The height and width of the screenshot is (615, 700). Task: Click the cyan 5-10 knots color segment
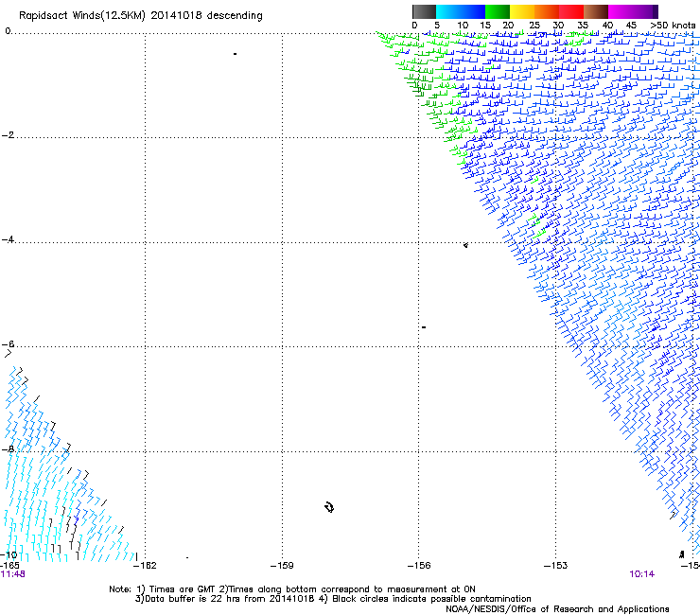448,11
